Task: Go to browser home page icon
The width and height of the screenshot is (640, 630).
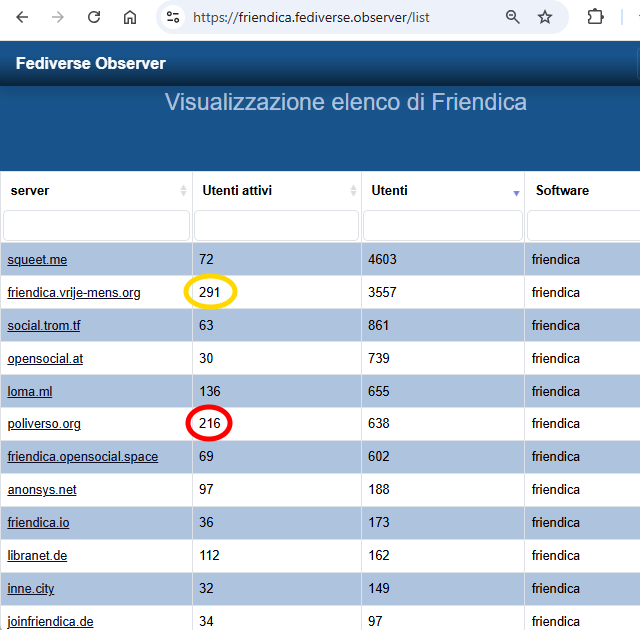Action: tap(130, 17)
